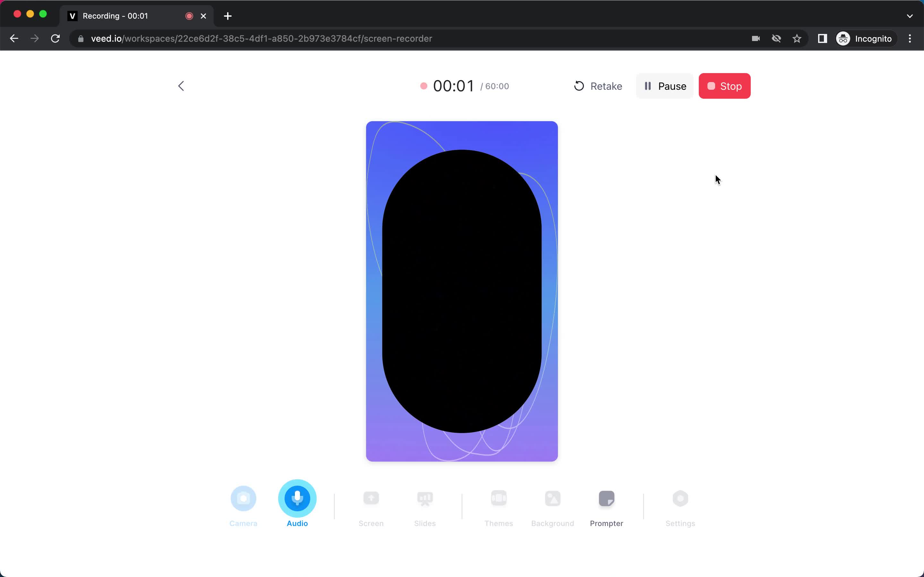This screenshot has width=924, height=577.
Task: Enable the recording dot indicator
Action: [423, 86]
